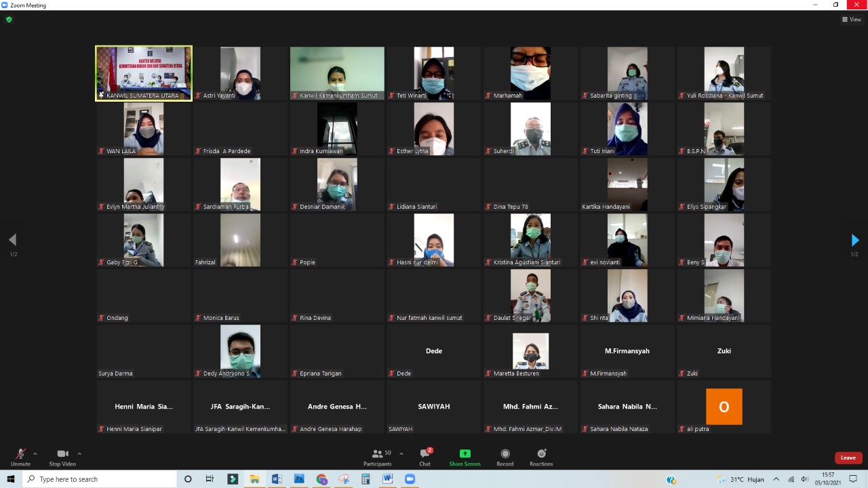
Task: Go to next page of participants
Action: coord(854,240)
